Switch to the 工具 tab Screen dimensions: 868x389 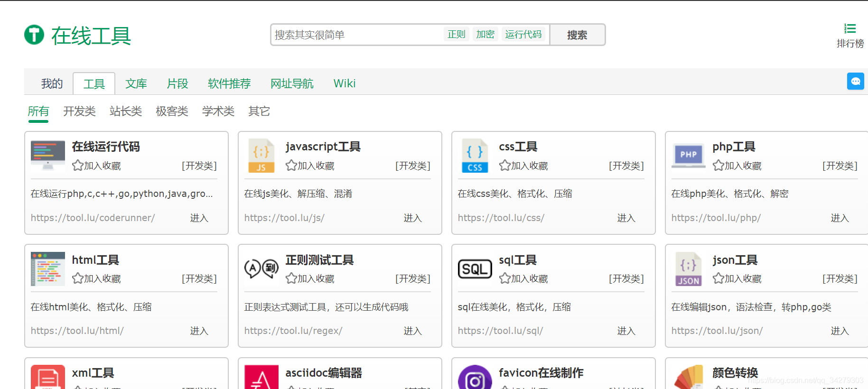pos(94,84)
